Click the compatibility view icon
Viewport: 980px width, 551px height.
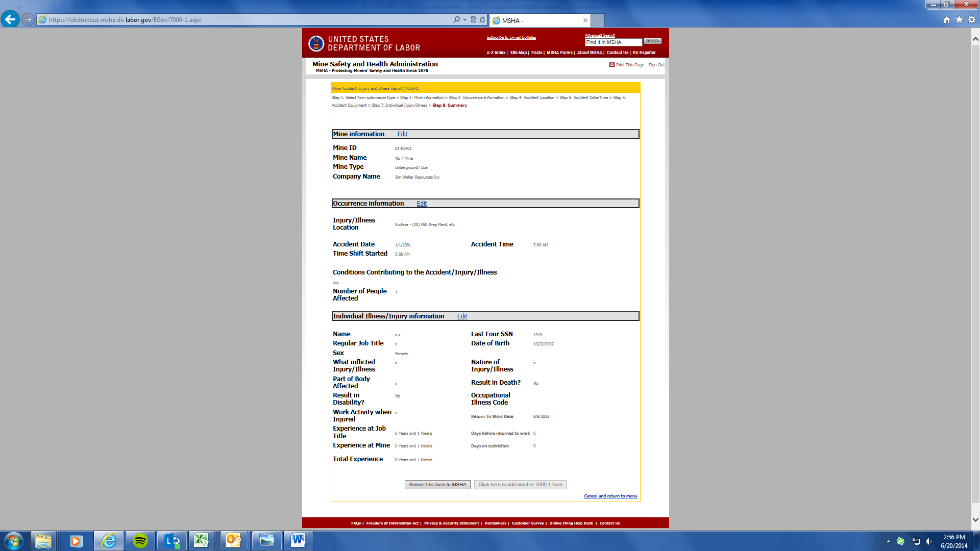click(x=473, y=19)
